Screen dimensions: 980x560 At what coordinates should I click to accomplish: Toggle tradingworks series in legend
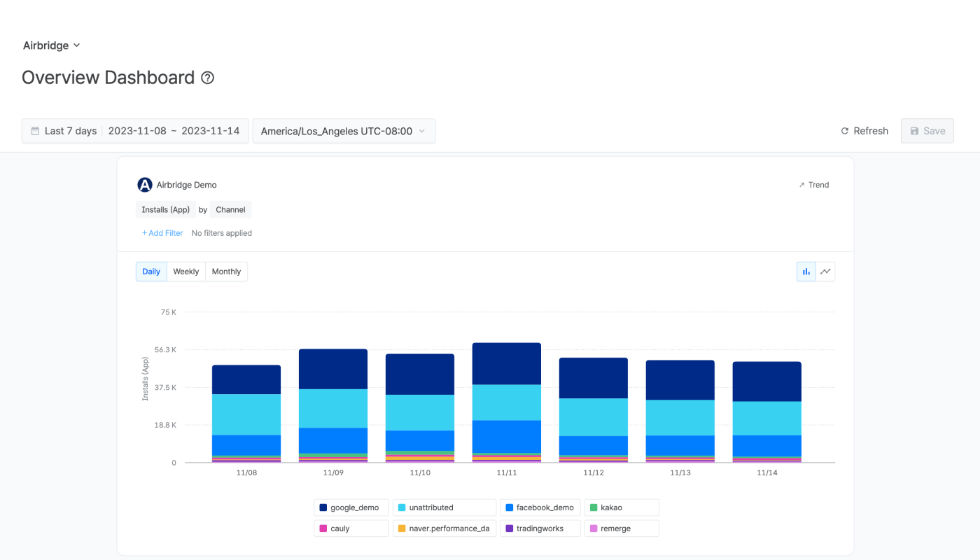tap(540, 528)
